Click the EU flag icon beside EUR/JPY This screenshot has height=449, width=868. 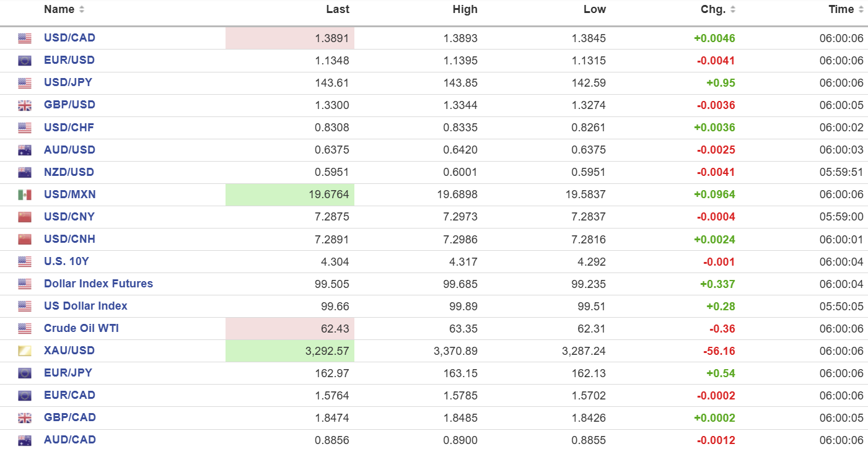(x=25, y=373)
